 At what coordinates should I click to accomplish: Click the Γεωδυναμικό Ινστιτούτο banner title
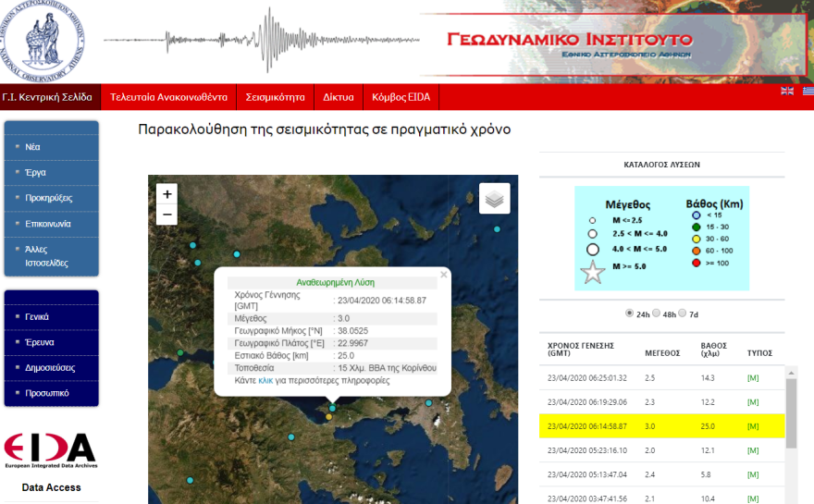click(570, 39)
